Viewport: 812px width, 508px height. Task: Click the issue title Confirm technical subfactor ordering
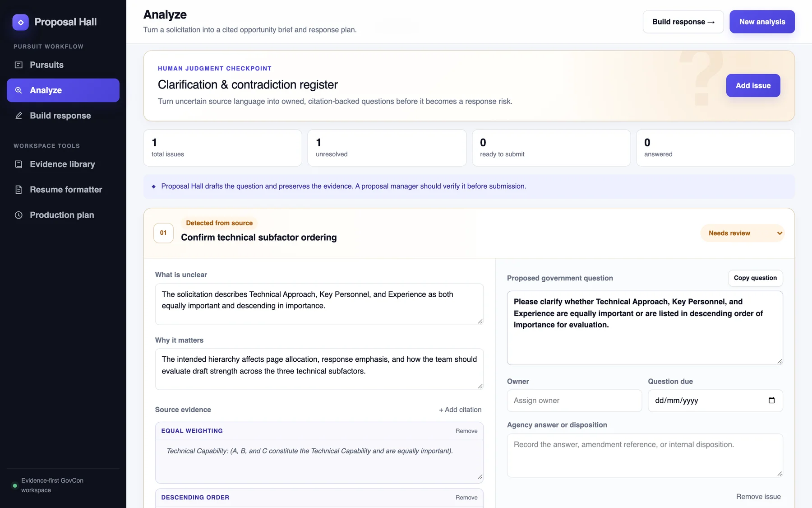click(259, 238)
